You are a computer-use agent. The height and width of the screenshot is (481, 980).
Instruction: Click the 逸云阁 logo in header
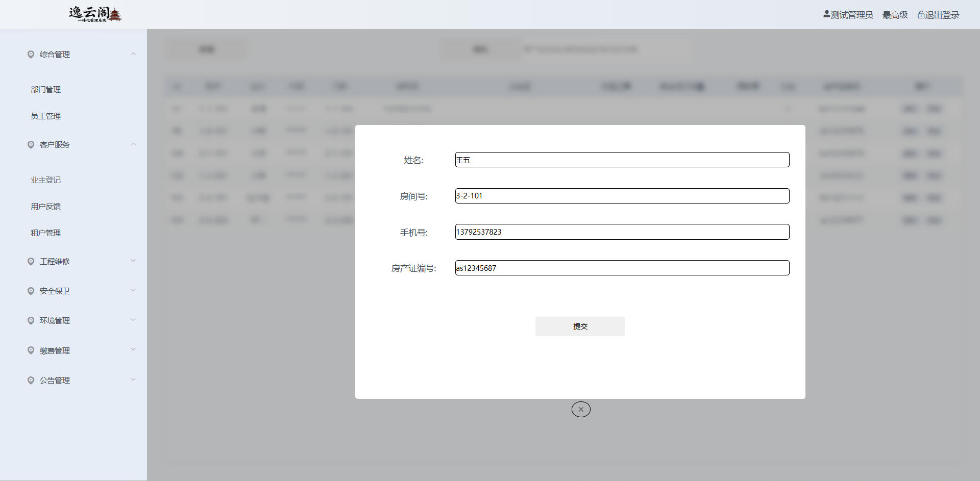point(95,14)
